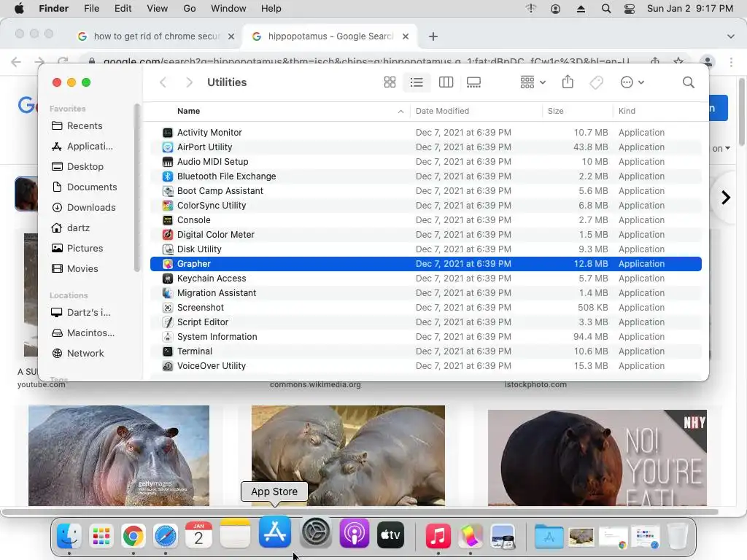Viewport: 747px width, 560px height.
Task: Open the File menu
Action: tap(91, 9)
